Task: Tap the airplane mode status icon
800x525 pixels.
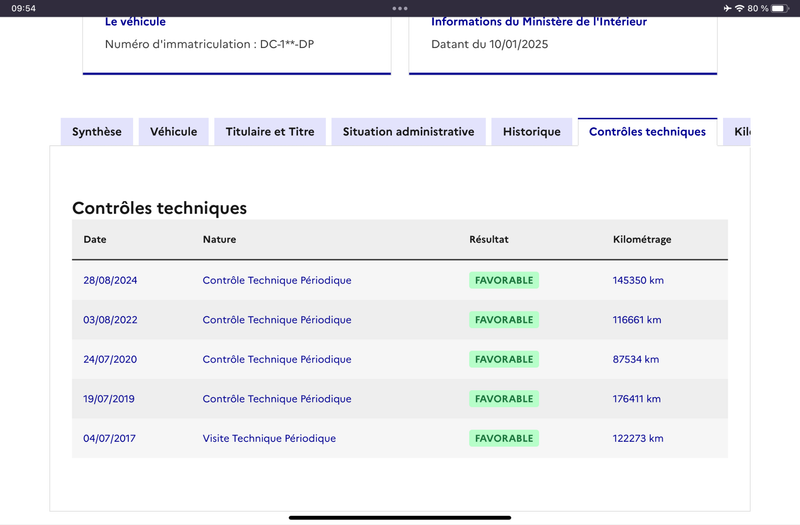Action: click(x=727, y=8)
